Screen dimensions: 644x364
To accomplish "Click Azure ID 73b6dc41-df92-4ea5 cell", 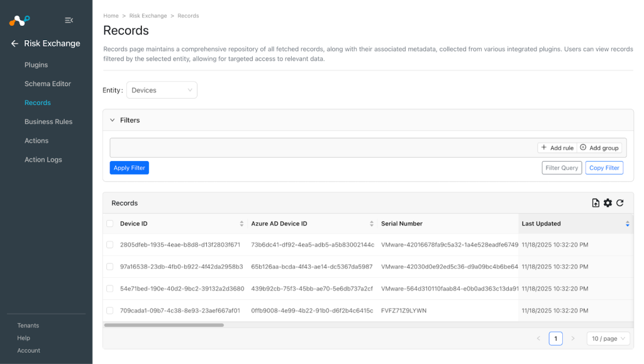I will click(x=313, y=245).
